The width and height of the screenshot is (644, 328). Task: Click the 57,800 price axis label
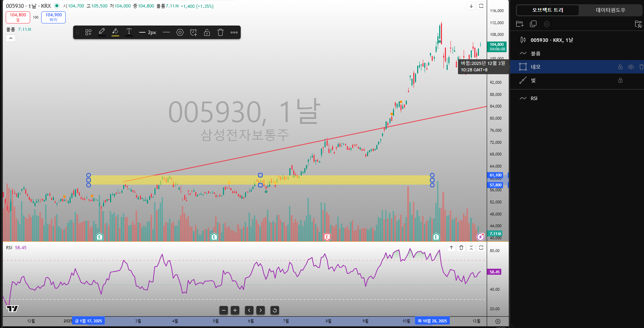pyautogui.click(x=496, y=185)
